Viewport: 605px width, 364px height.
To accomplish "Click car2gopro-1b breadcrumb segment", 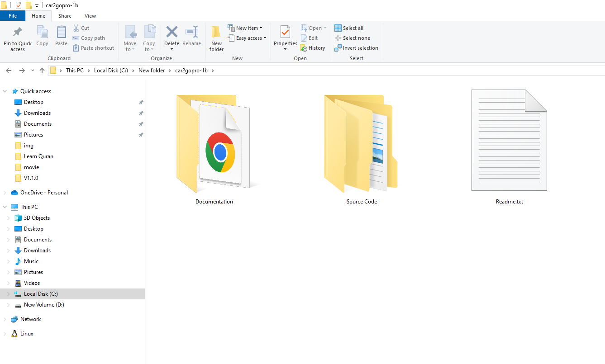I will (x=191, y=71).
